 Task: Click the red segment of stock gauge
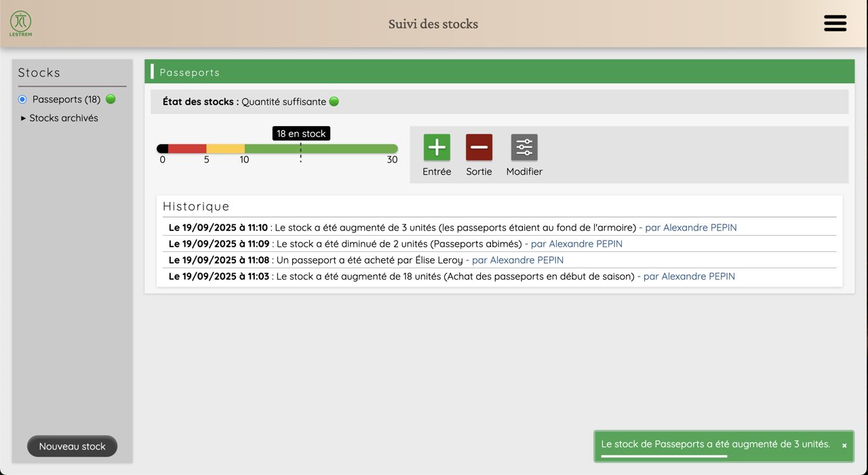coord(187,148)
